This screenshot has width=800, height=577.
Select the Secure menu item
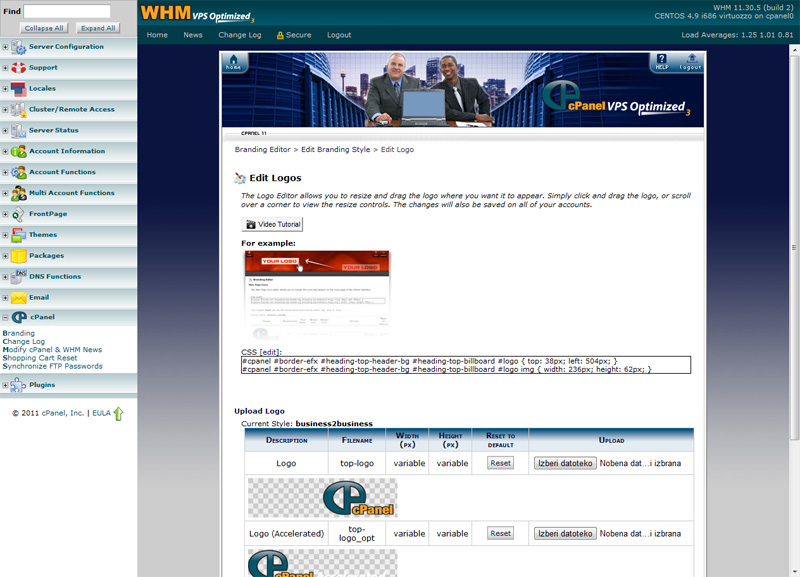click(294, 35)
